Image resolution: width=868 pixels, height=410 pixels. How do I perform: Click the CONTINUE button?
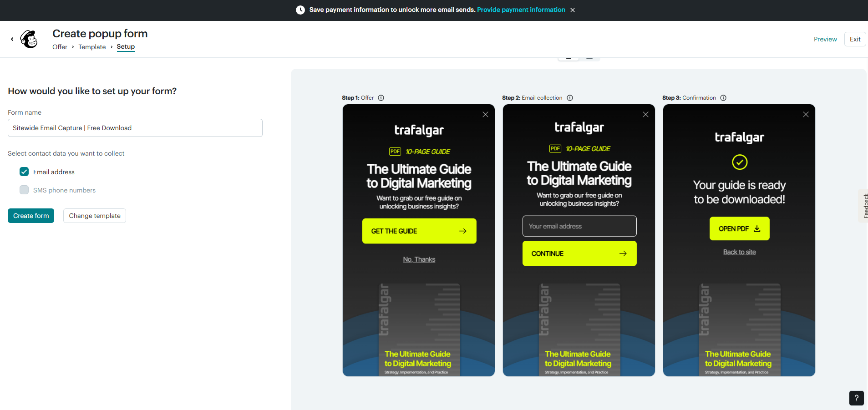point(579,253)
